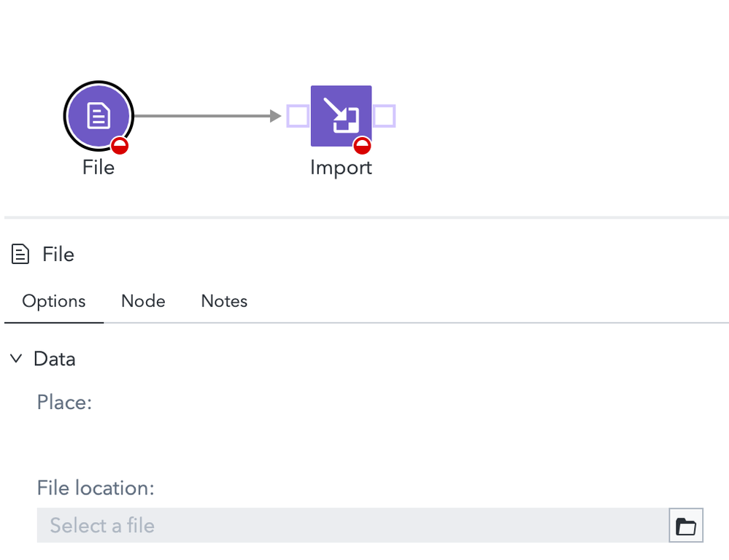Click the "File location:" label
This screenshot has height=560, width=729.
(x=96, y=488)
